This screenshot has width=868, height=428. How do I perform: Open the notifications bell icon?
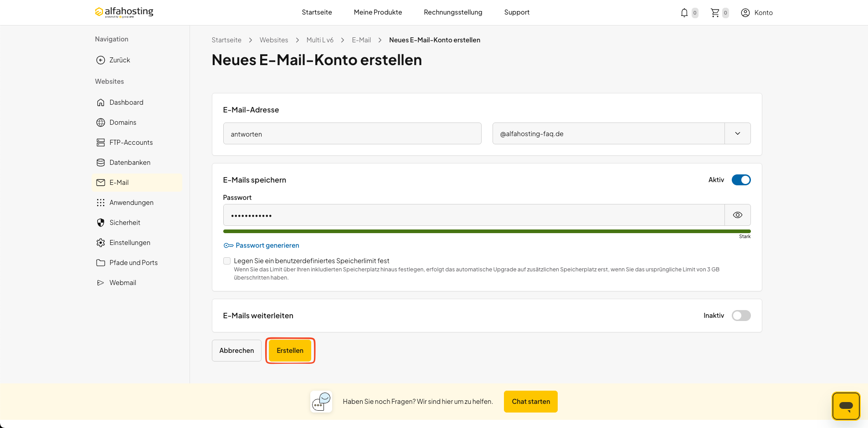pyautogui.click(x=684, y=13)
